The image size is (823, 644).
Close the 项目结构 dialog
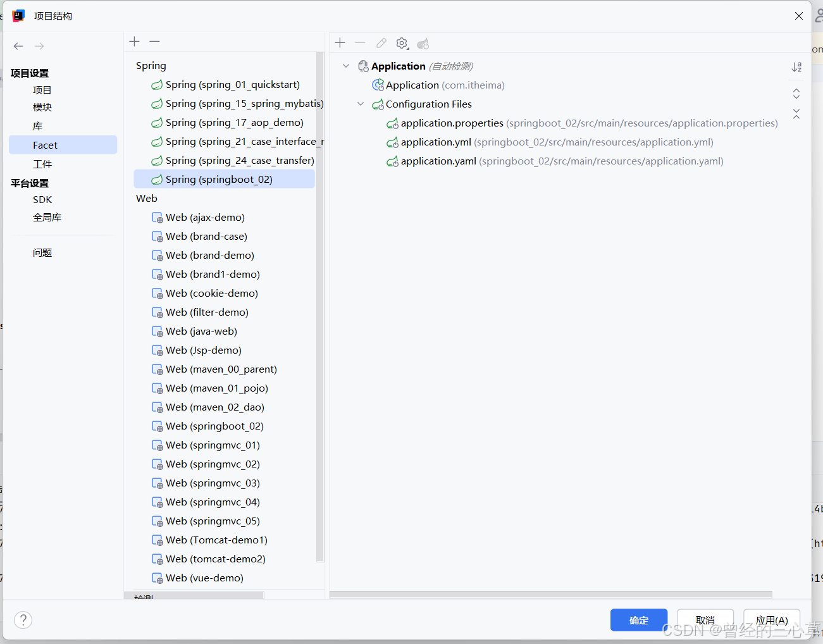pyautogui.click(x=799, y=16)
